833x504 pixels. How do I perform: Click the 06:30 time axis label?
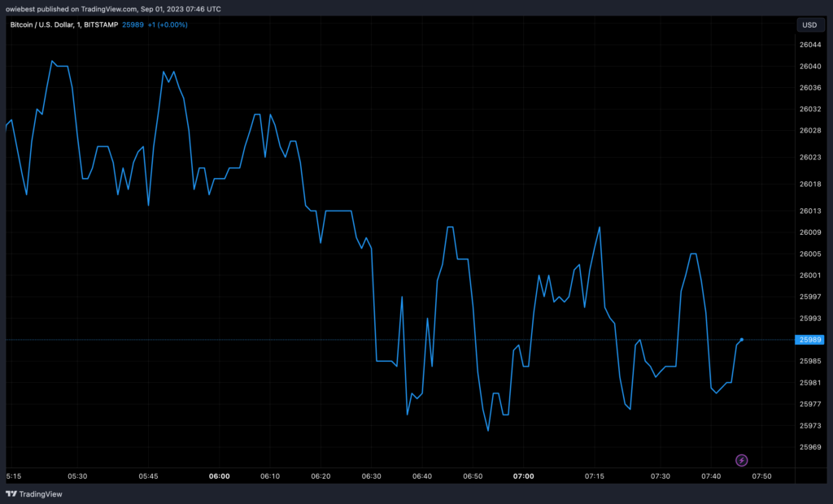coord(371,476)
